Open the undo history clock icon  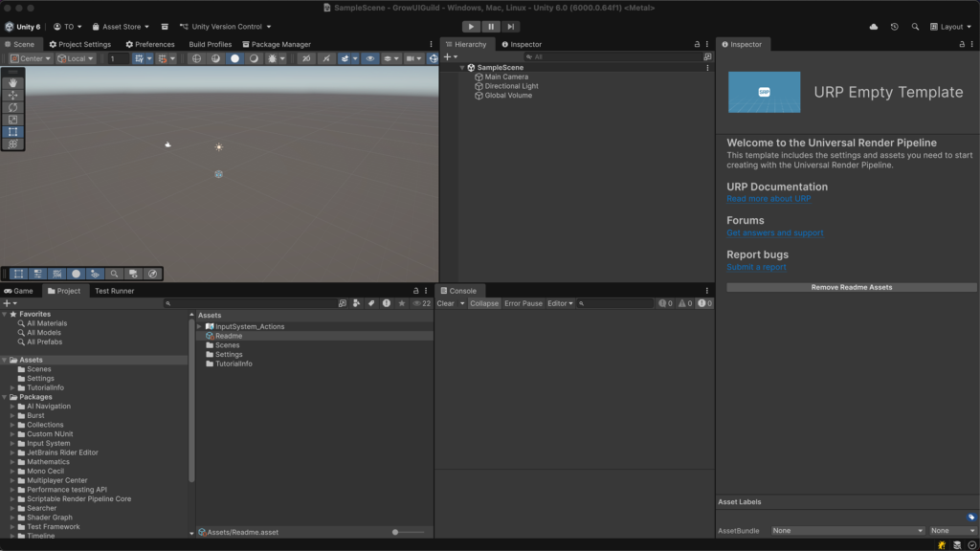pyautogui.click(x=894, y=27)
